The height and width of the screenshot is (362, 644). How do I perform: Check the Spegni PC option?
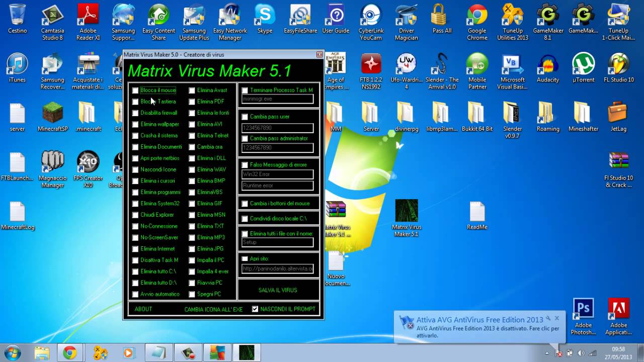[192, 294]
